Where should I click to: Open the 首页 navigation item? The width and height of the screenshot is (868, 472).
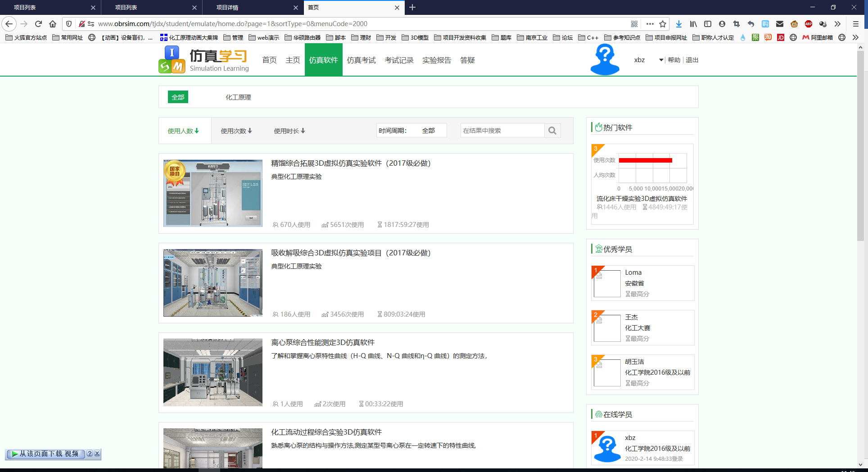269,60
